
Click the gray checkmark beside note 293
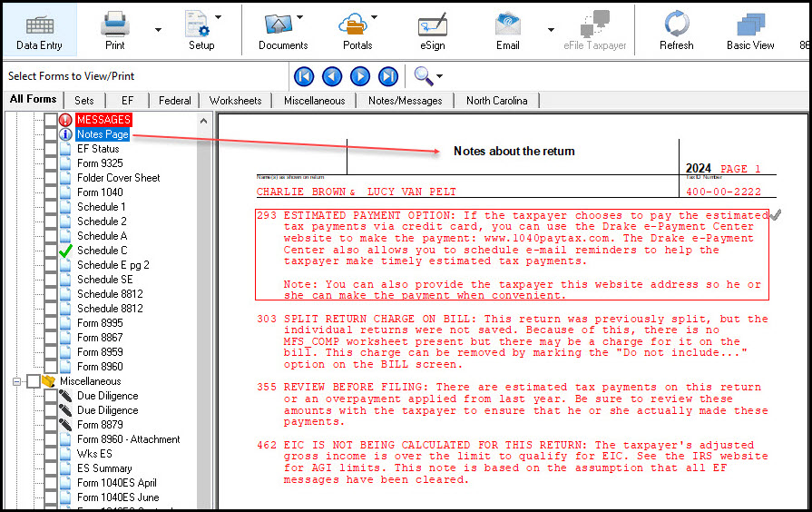(x=775, y=214)
